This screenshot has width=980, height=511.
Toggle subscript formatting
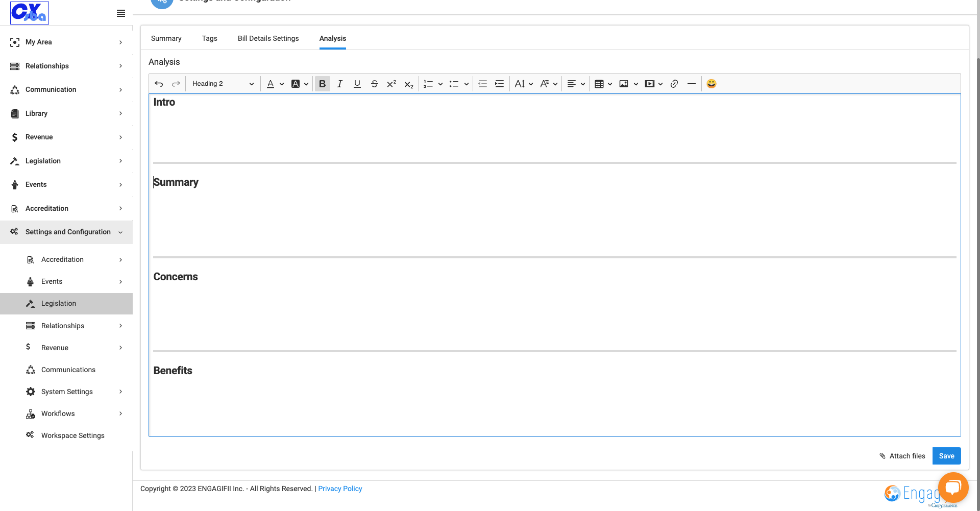(409, 84)
